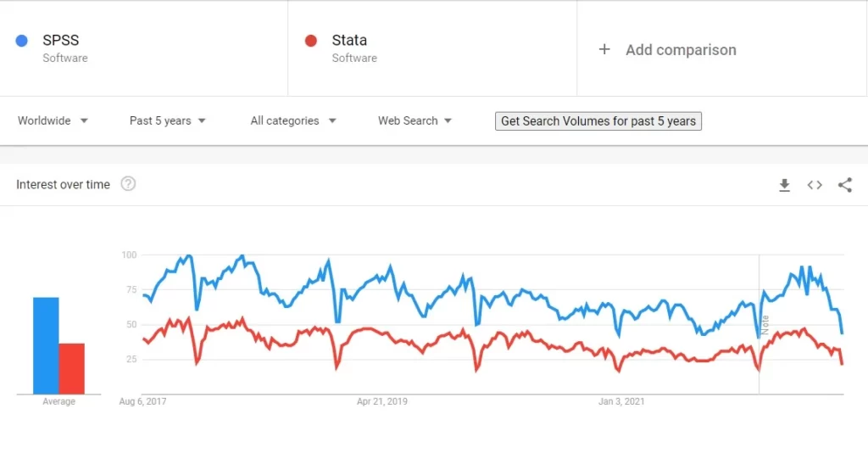The width and height of the screenshot is (868, 459).
Task: Open help for Interest over time
Action: click(x=128, y=184)
